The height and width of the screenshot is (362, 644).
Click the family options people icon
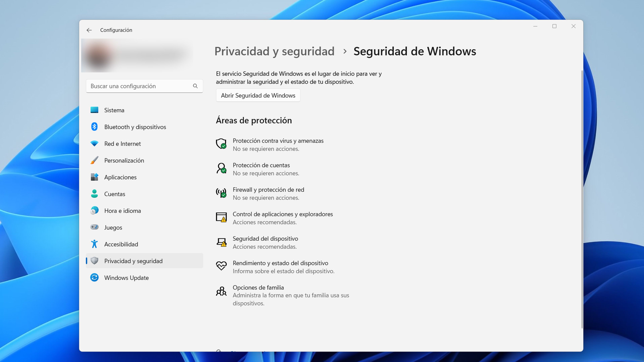(221, 291)
